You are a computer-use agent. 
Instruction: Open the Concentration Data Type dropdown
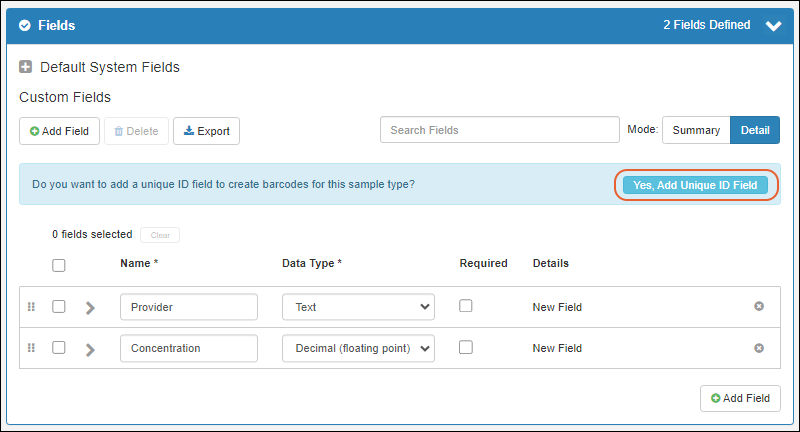coord(358,348)
